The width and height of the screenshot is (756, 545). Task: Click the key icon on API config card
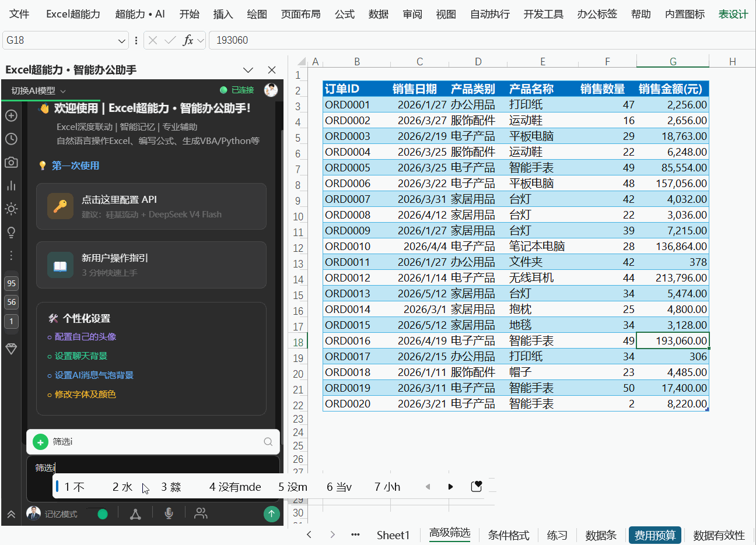60,206
